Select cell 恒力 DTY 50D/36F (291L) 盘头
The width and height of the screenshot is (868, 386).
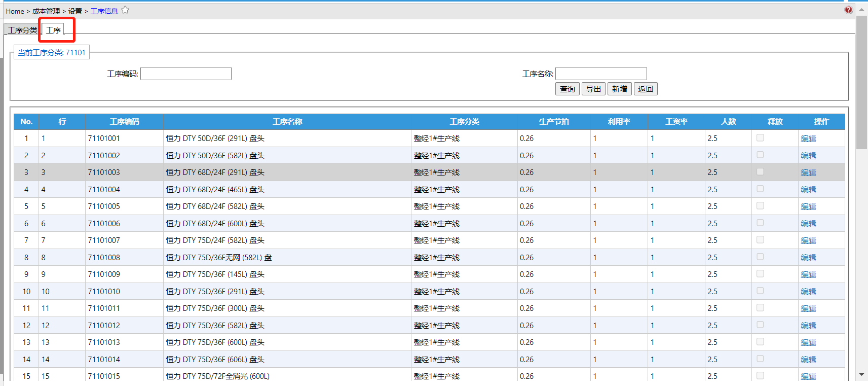(287, 138)
